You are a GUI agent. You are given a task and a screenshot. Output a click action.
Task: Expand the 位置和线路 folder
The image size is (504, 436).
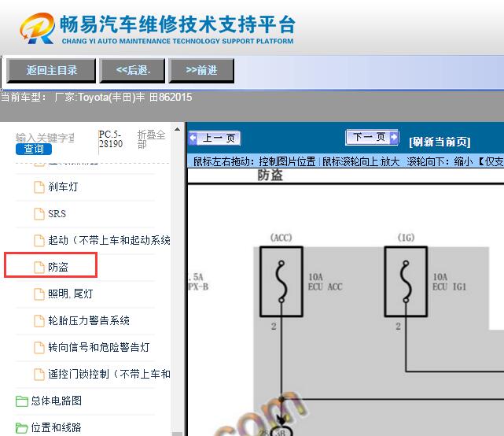(x=57, y=427)
